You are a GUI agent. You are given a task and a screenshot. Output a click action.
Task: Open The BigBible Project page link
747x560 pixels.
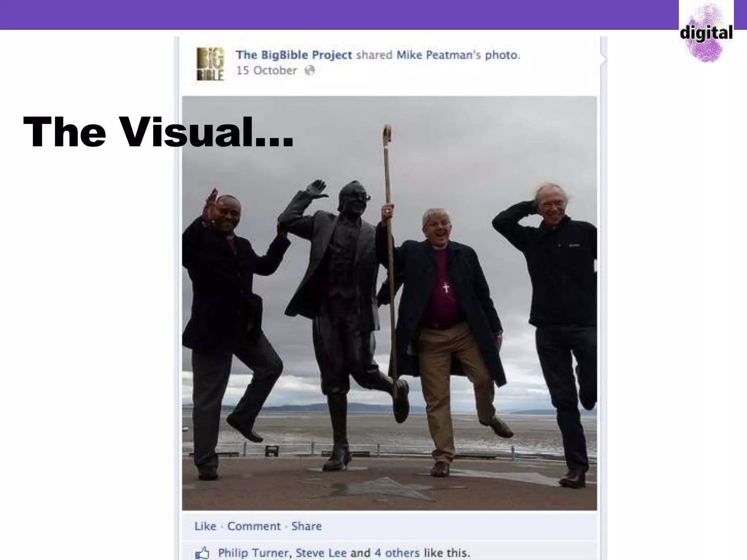[x=294, y=55]
